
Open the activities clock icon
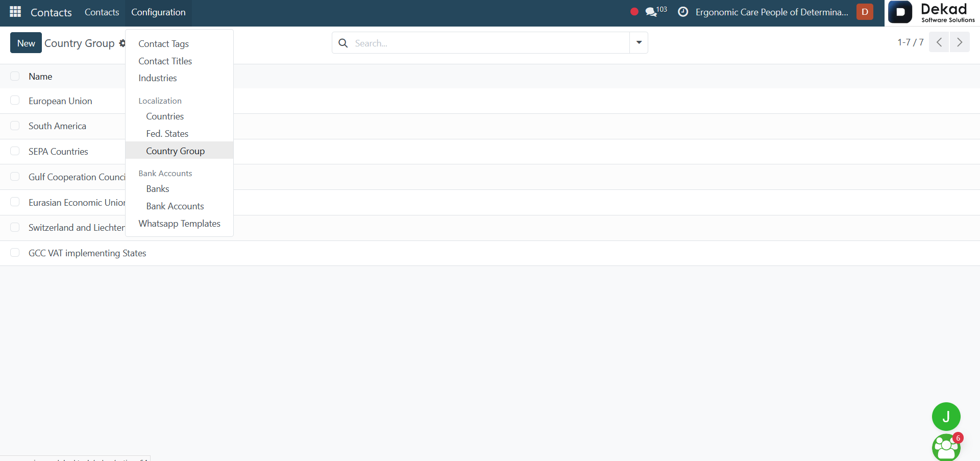click(x=683, y=12)
